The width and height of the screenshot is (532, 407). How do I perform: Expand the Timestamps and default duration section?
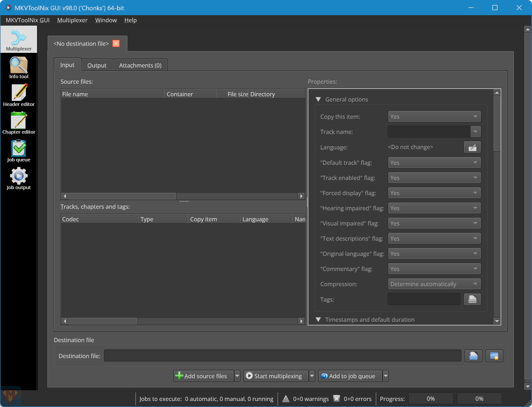click(x=318, y=320)
